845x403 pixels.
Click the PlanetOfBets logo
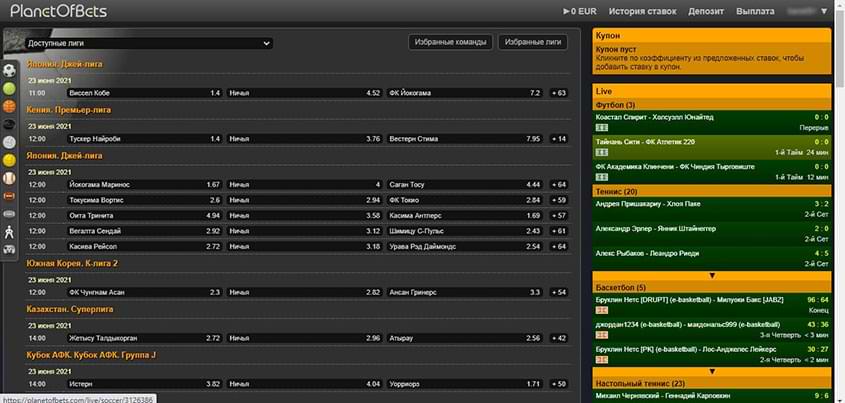59,11
